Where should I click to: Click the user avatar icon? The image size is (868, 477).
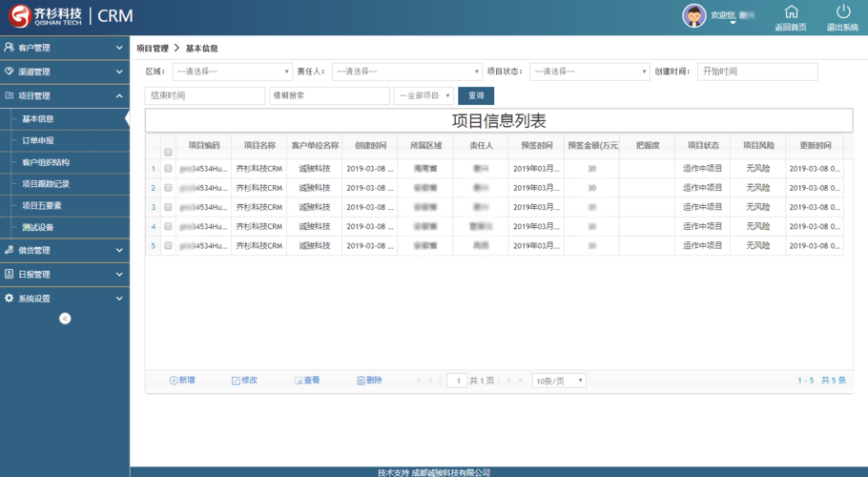[694, 15]
